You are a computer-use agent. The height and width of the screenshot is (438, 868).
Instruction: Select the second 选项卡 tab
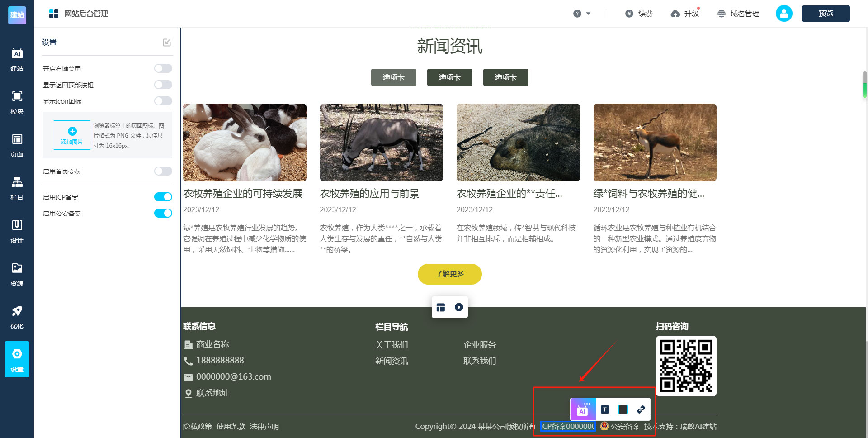(x=450, y=77)
